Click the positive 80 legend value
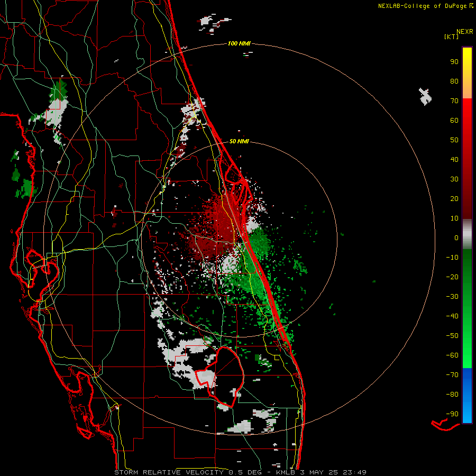 coord(454,81)
